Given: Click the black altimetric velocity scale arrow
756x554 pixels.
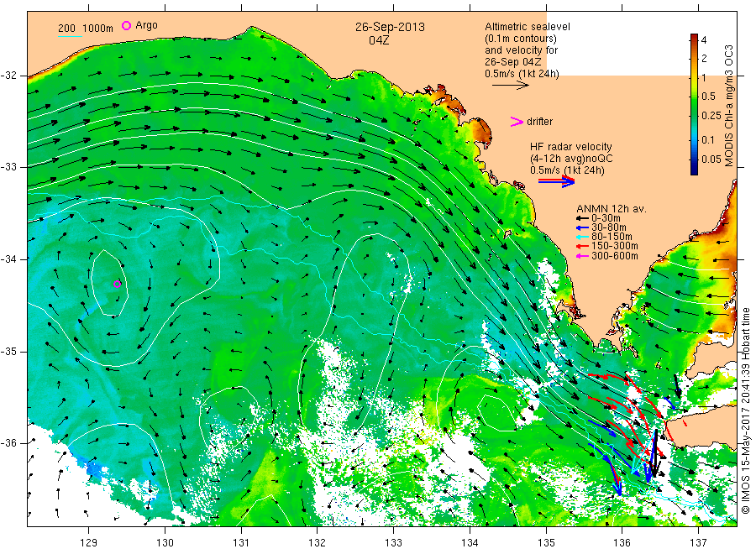Looking at the screenshot, I should 510,86.
